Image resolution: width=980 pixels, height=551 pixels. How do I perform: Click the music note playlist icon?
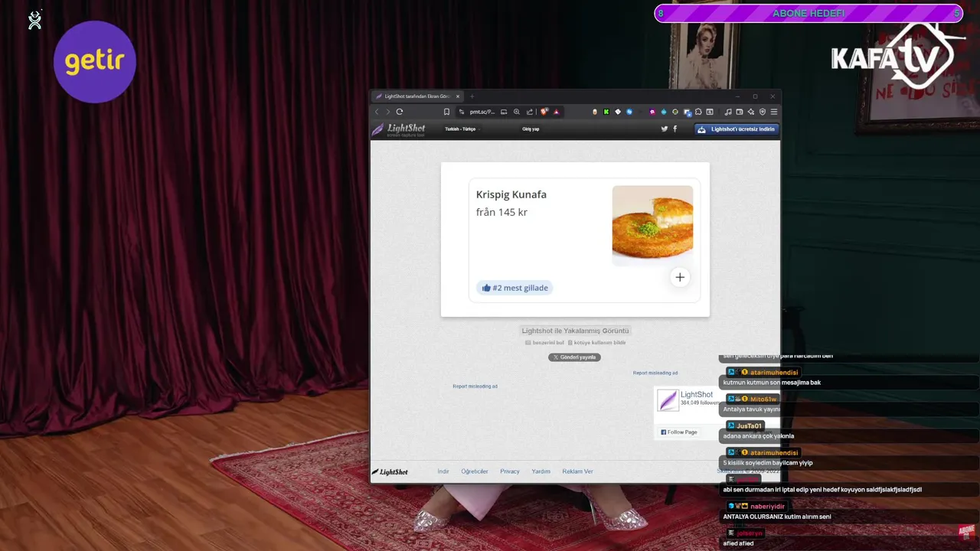[x=729, y=112]
